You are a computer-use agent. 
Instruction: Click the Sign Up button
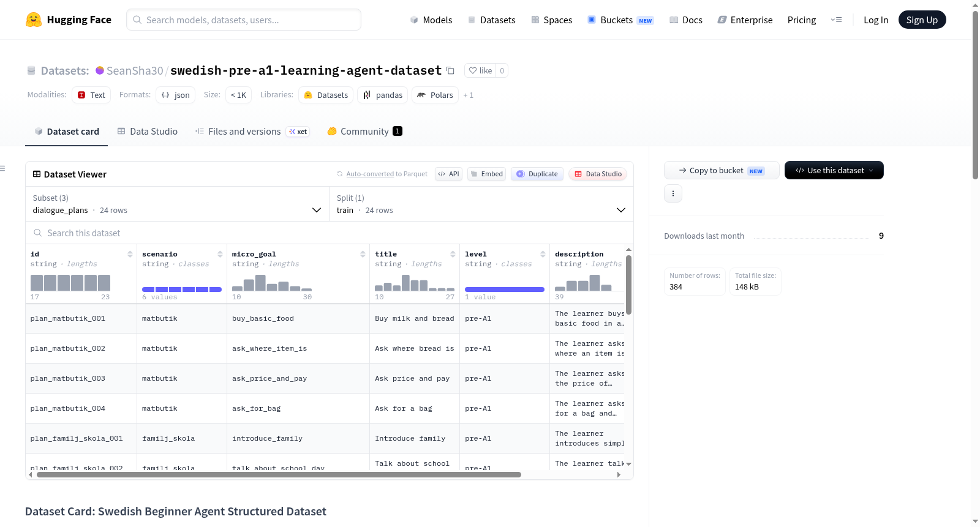coord(922,20)
